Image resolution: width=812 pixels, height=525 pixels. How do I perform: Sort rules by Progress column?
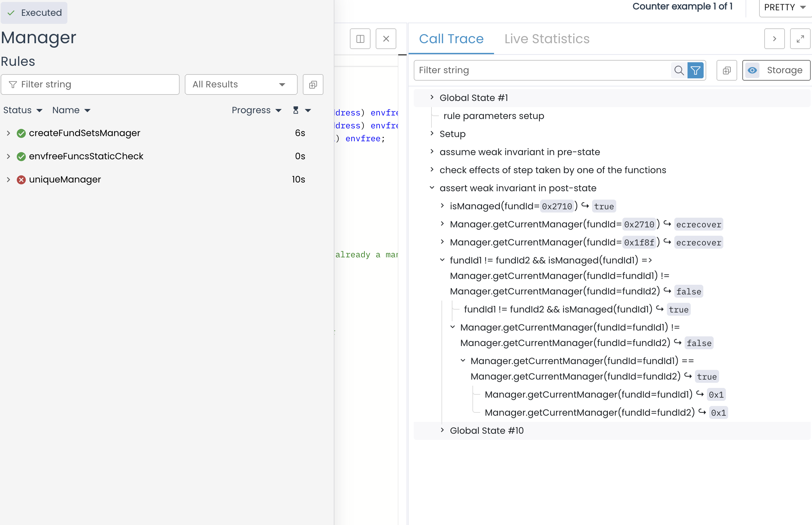click(256, 110)
